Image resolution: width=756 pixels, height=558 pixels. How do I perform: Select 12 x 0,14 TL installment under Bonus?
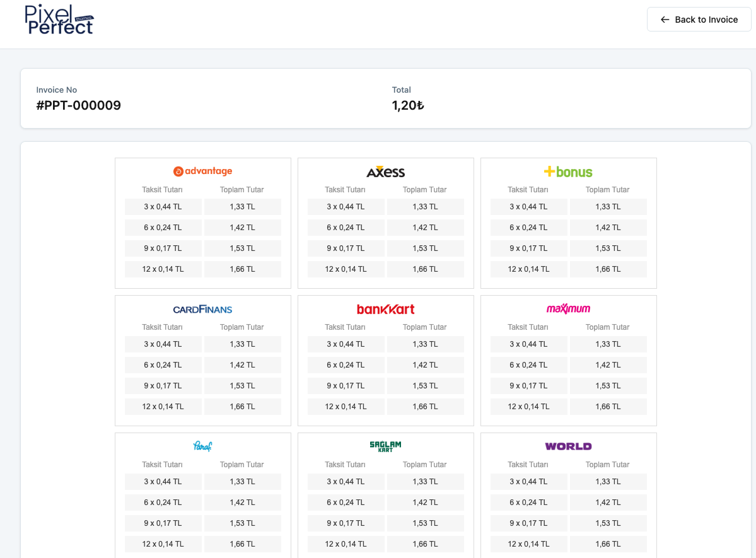coord(528,269)
